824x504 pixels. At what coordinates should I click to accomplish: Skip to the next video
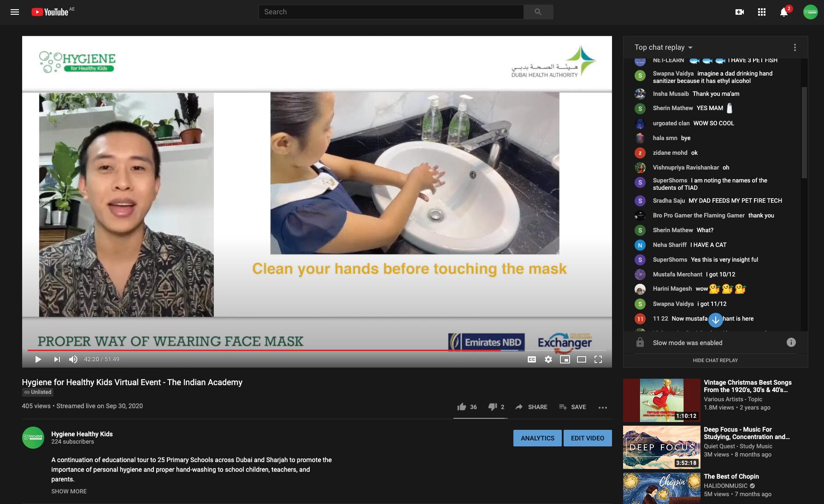pos(57,359)
